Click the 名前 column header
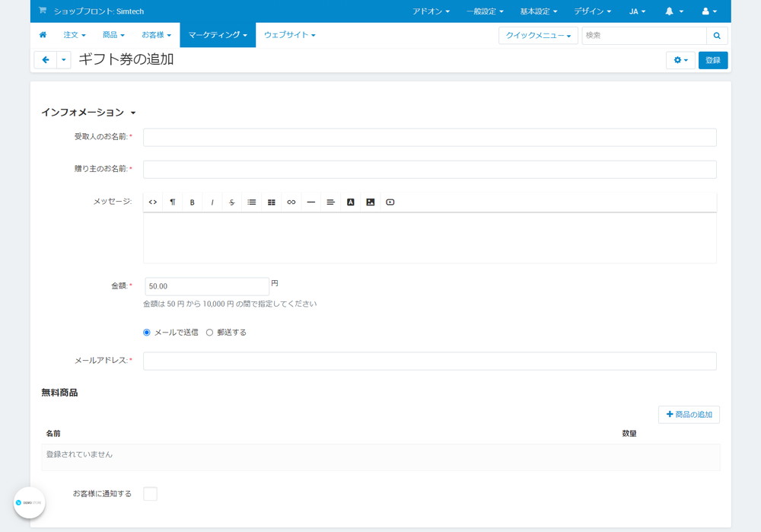Viewport: 761px width, 532px height. [53, 434]
